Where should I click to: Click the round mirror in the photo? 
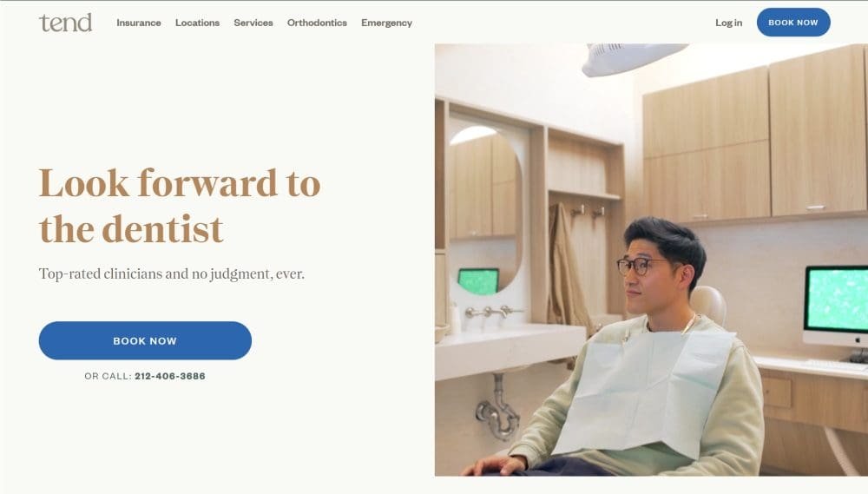coord(483,210)
